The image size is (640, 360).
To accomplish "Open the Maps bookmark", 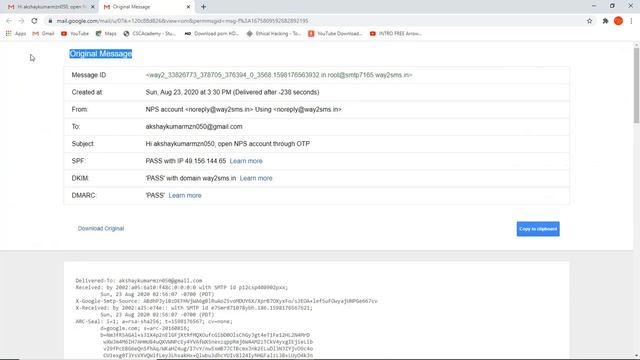I will (106, 33).
